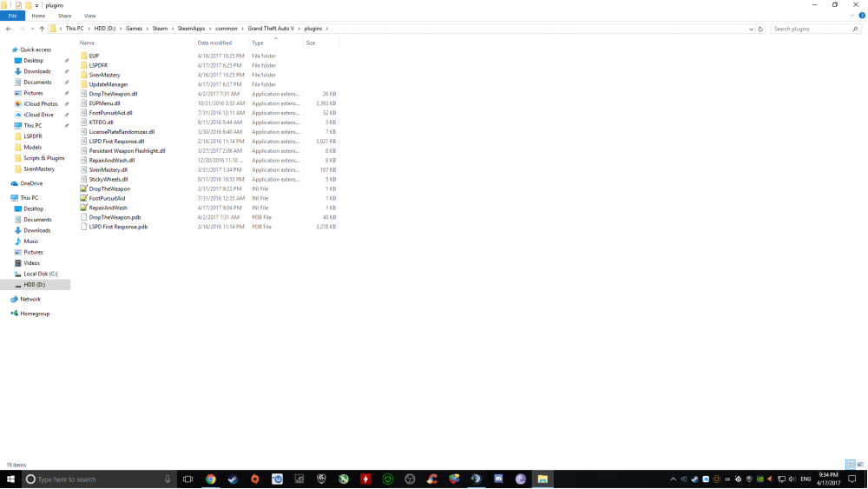Expand the ribbon using the chevron

coord(852,16)
